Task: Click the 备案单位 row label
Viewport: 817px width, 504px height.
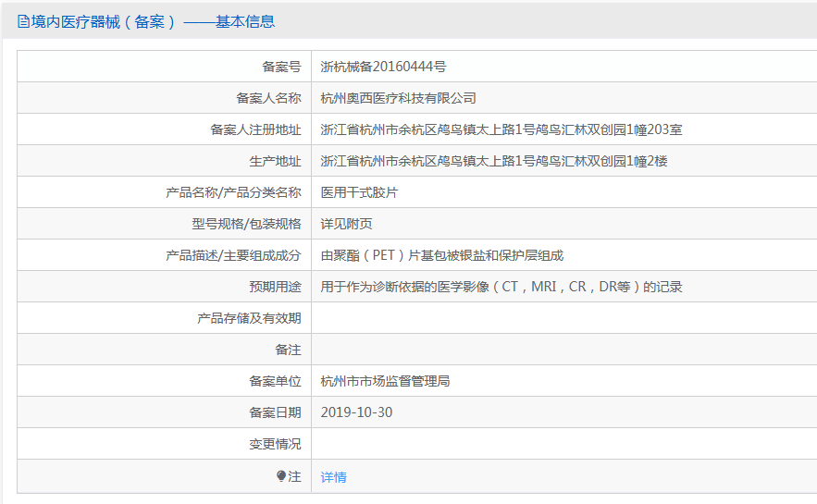Action: [x=275, y=381]
